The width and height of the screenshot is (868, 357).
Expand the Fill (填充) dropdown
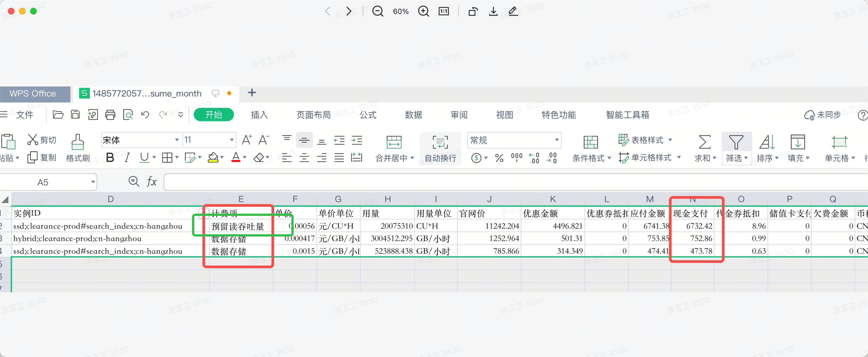(808, 158)
